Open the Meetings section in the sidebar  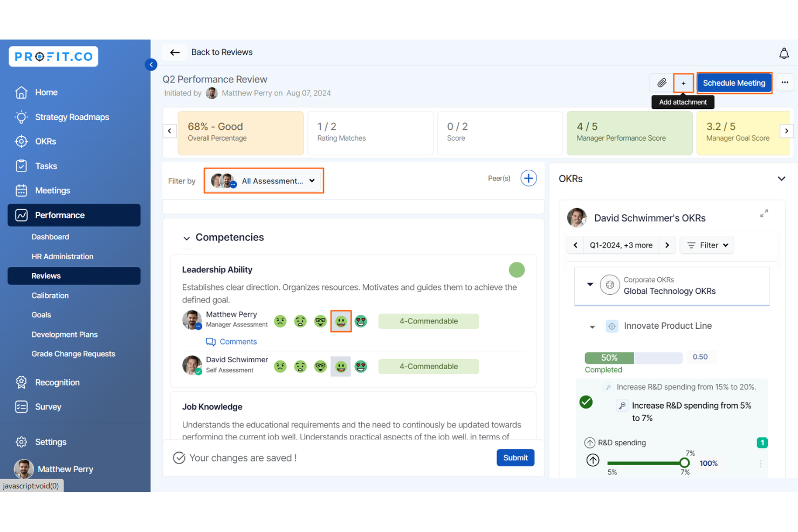[x=52, y=190]
